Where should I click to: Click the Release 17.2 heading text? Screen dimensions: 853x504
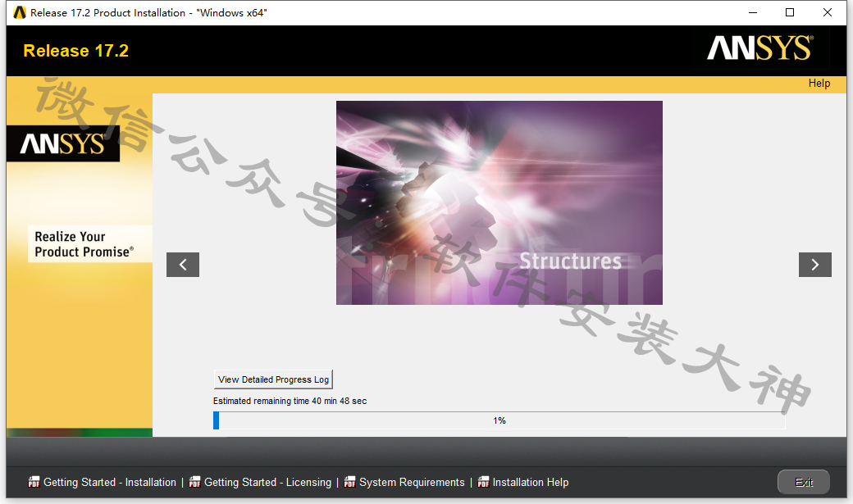click(x=76, y=51)
